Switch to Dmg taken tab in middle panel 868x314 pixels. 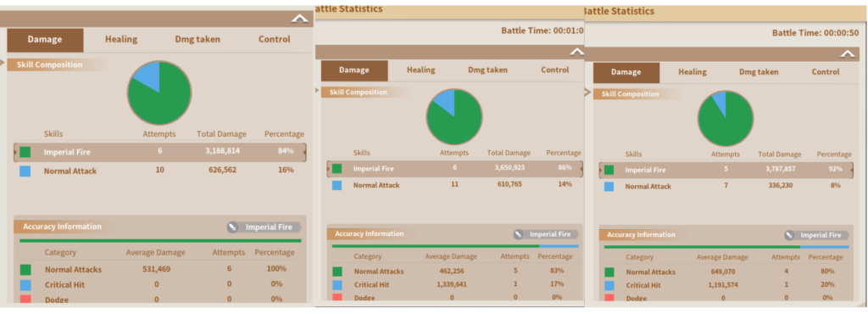click(x=487, y=70)
